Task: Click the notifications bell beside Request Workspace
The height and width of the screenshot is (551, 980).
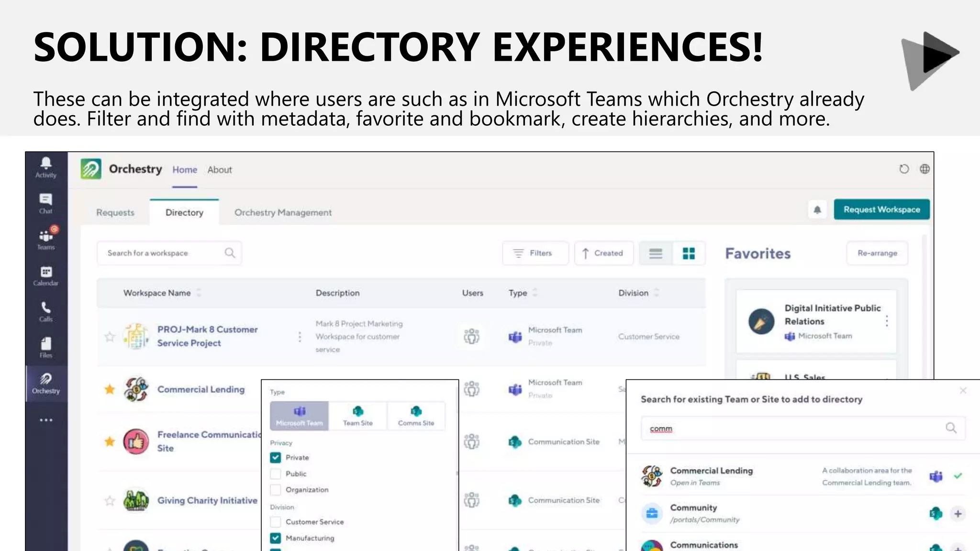Action: pyautogui.click(x=817, y=209)
